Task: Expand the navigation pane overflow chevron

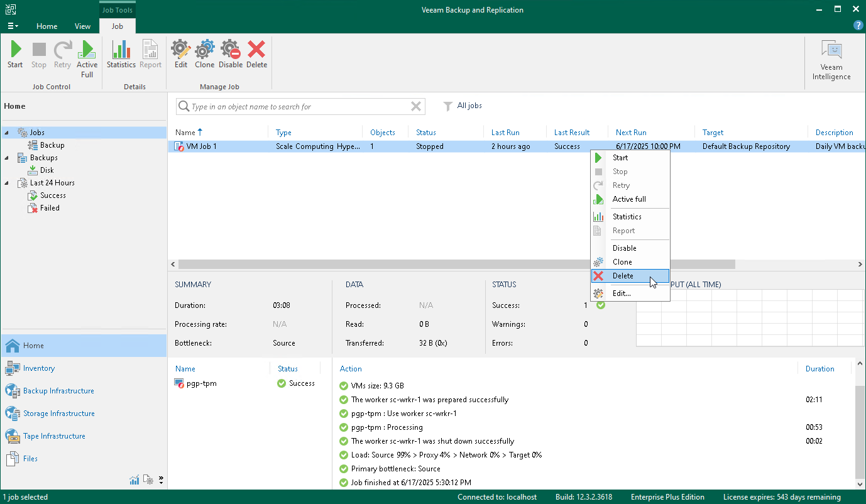Action: (x=161, y=480)
